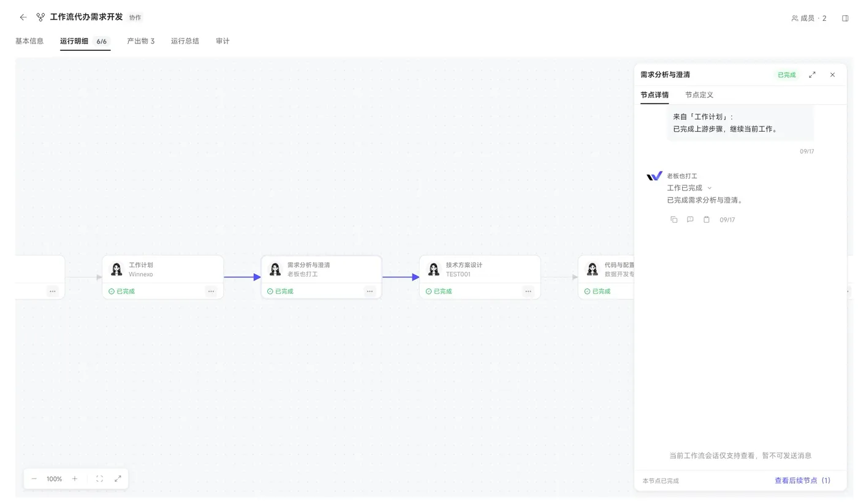
Task: Expand the 工作已完成 chevron
Action: [710, 188]
